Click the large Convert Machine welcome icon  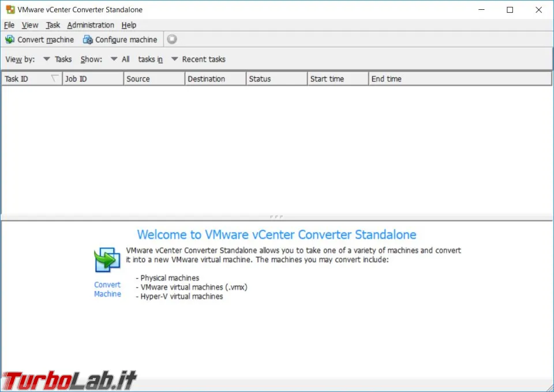(x=107, y=260)
